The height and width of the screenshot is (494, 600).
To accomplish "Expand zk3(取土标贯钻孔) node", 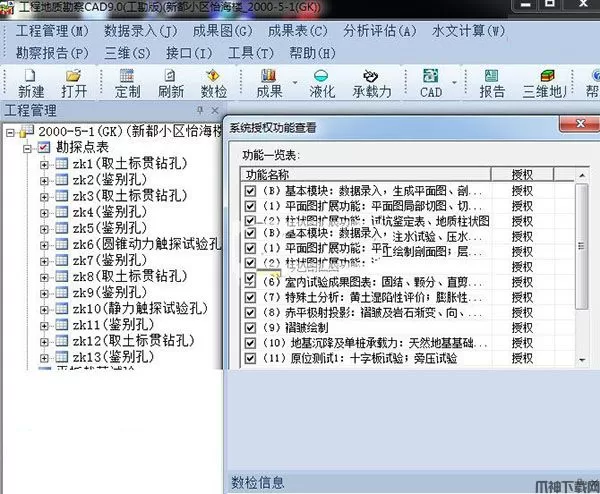I will point(44,197).
